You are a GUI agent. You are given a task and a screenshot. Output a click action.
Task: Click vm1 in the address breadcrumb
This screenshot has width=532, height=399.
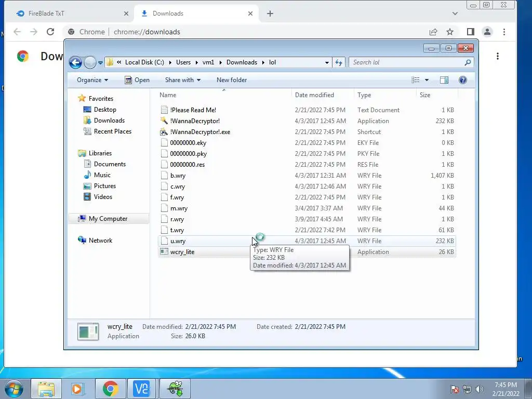[208, 62]
